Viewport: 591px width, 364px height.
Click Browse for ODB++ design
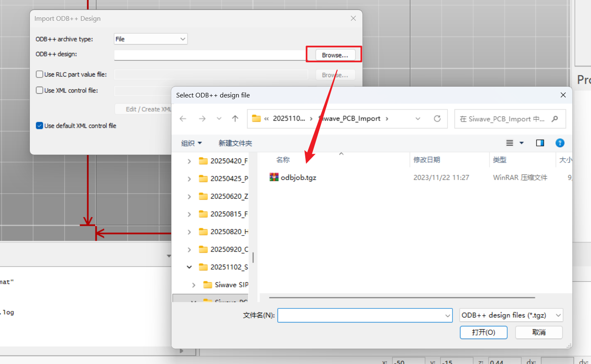(x=335, y=55)
